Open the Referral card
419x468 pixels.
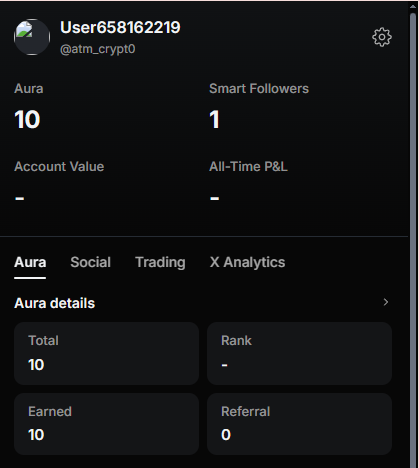pyautogui.click(x=299, y=424)
